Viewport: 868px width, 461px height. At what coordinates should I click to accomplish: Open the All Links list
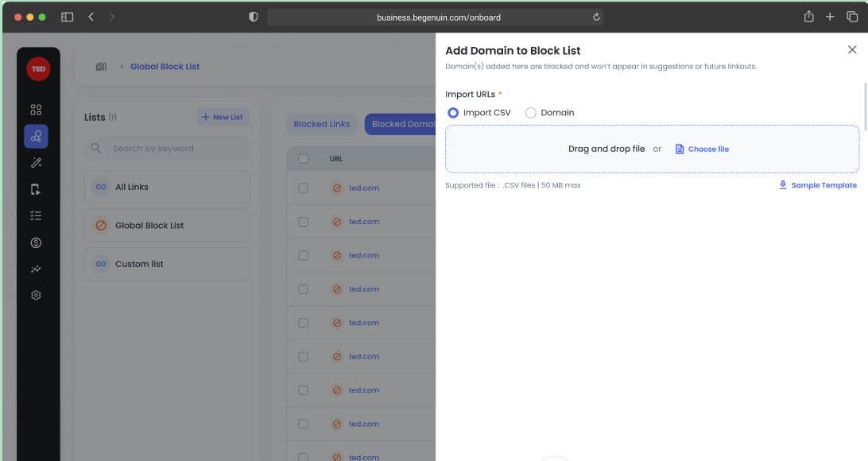[167, 187]
